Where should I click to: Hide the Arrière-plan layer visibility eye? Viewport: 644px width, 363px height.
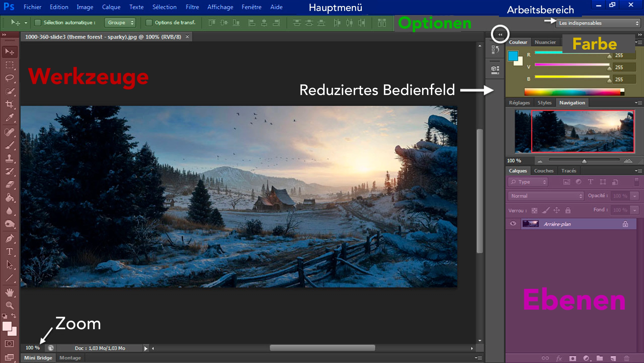[513, 224]
